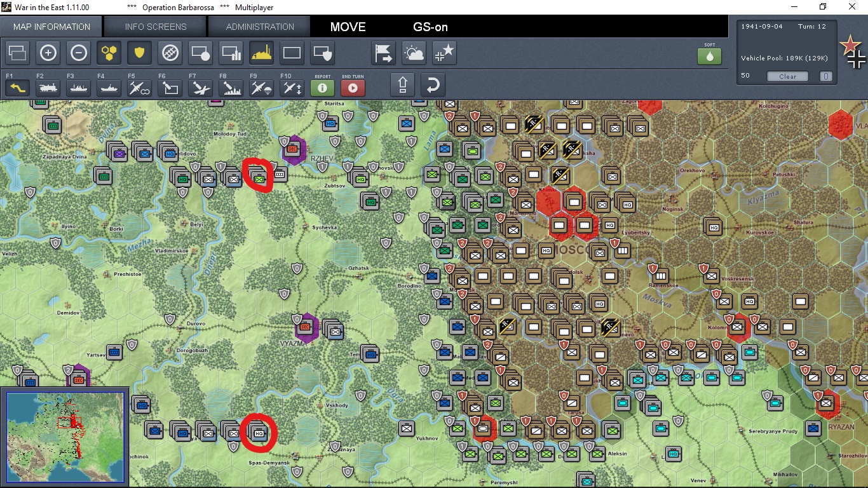Click the Sychevka town label
868x488 pixels.
324,227
